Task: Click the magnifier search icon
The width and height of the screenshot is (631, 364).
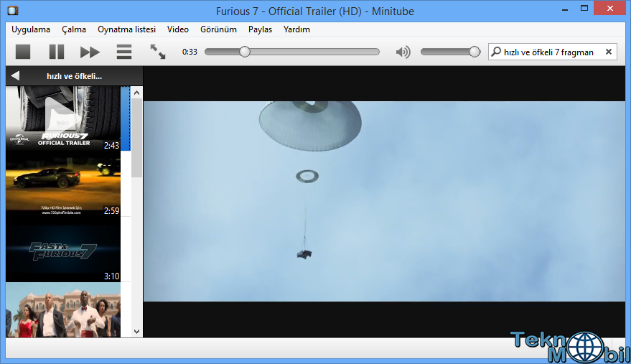Action: (x=496, y=52)
